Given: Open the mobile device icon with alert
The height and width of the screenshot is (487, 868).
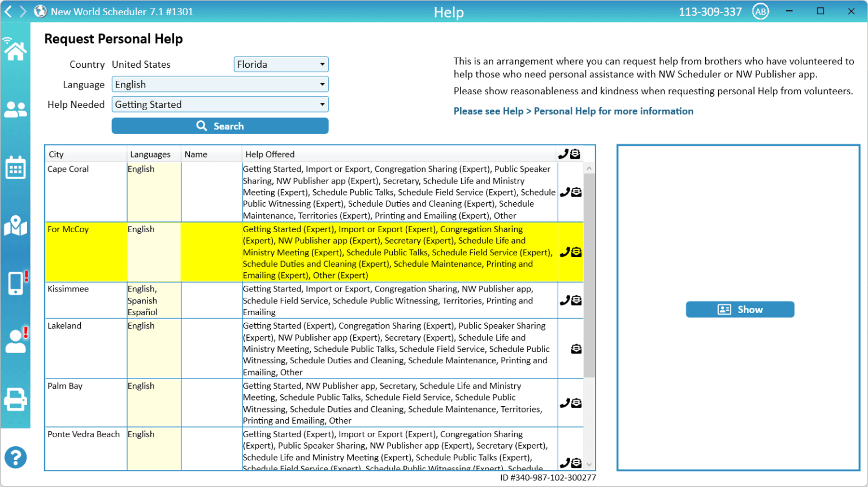Looking at the screenshot, I should 16,283.
